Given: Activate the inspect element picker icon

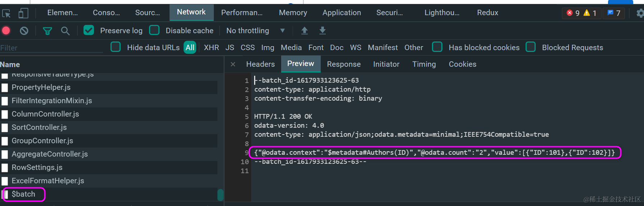Looking at the screenshot, I should [x=6, y=13].
